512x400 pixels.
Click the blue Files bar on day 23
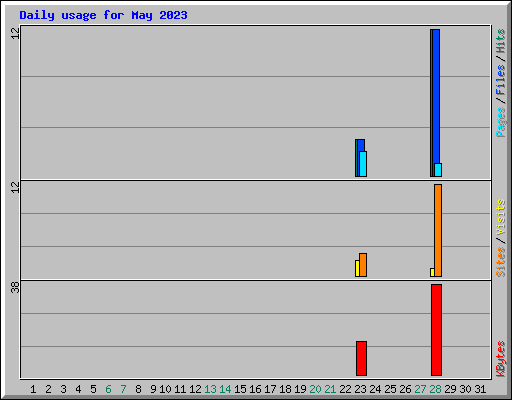click(x=361, y=145)
